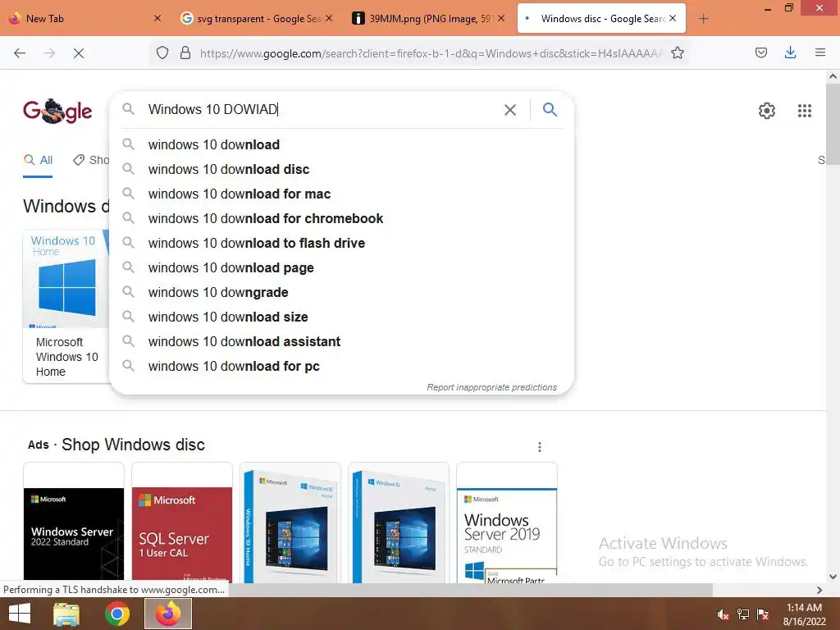This screenshot has width=840, height=630.
Task: Select the Shopping results tab
Action: [91, 160]
